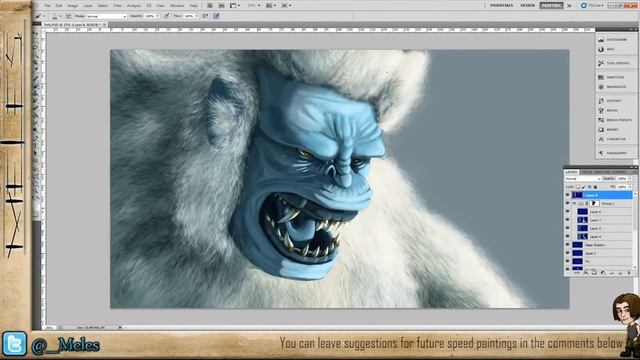Switch to the Essentials workspace
The image size is (640, 360).
[502, 5]
